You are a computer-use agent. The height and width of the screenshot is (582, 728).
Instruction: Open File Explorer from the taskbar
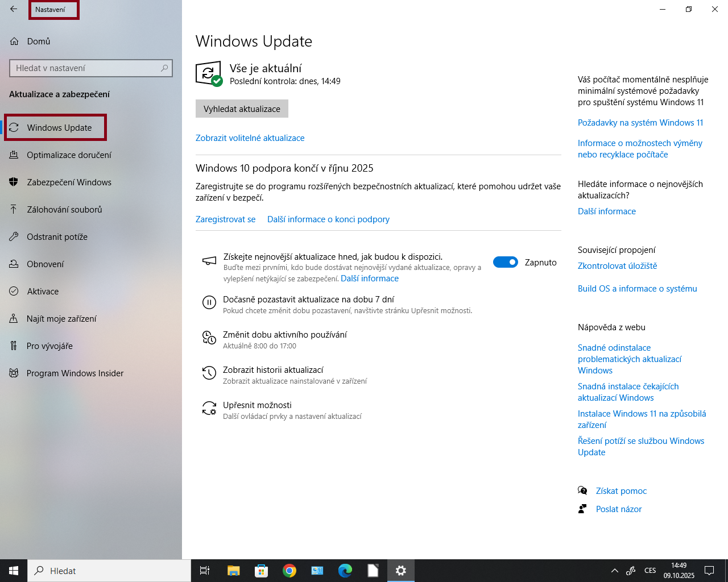pyautogui.click(x=233, y=571)
